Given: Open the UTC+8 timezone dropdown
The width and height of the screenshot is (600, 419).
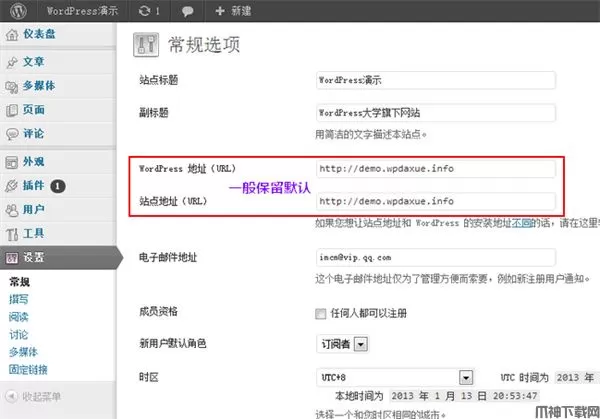Looking at the screenshot, I should click(395, 377).
